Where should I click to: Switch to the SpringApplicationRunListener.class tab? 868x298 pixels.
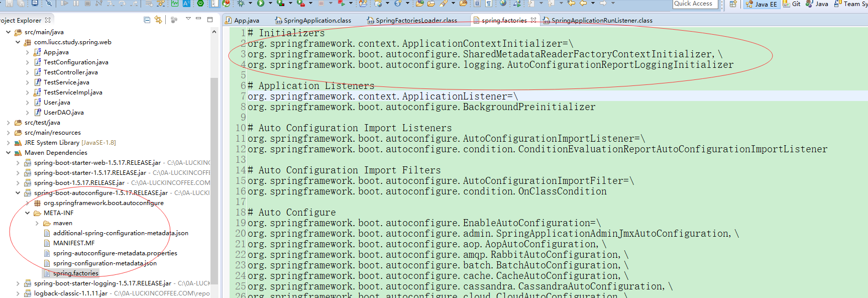point(597,21)
